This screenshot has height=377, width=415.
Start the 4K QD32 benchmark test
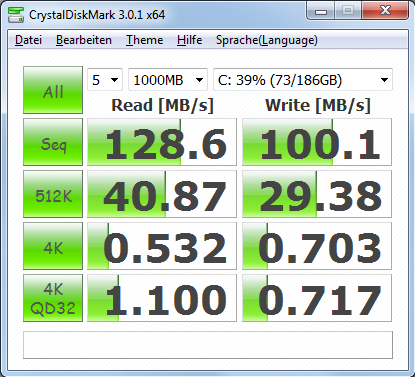pos(53,298)
